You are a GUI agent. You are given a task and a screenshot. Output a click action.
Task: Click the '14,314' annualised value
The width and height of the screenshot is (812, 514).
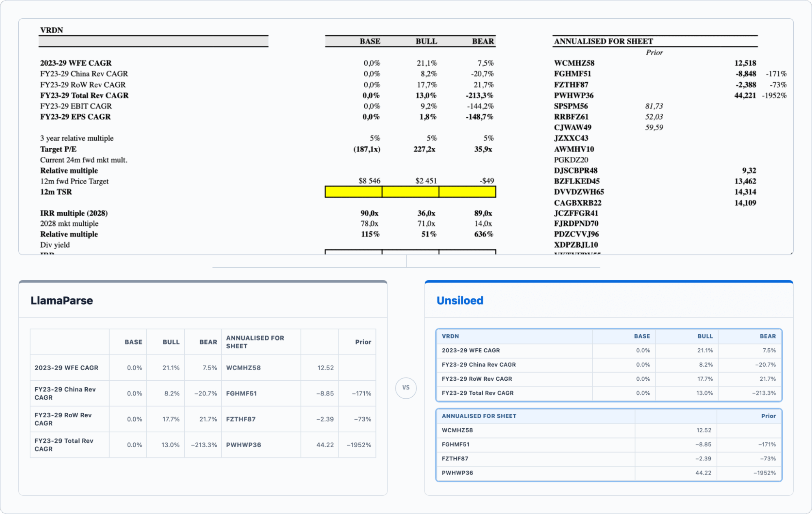745,192
